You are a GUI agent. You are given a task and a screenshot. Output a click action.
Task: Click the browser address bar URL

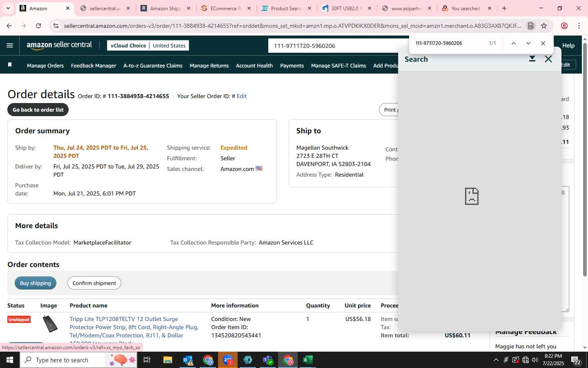[x=292, y=26]
